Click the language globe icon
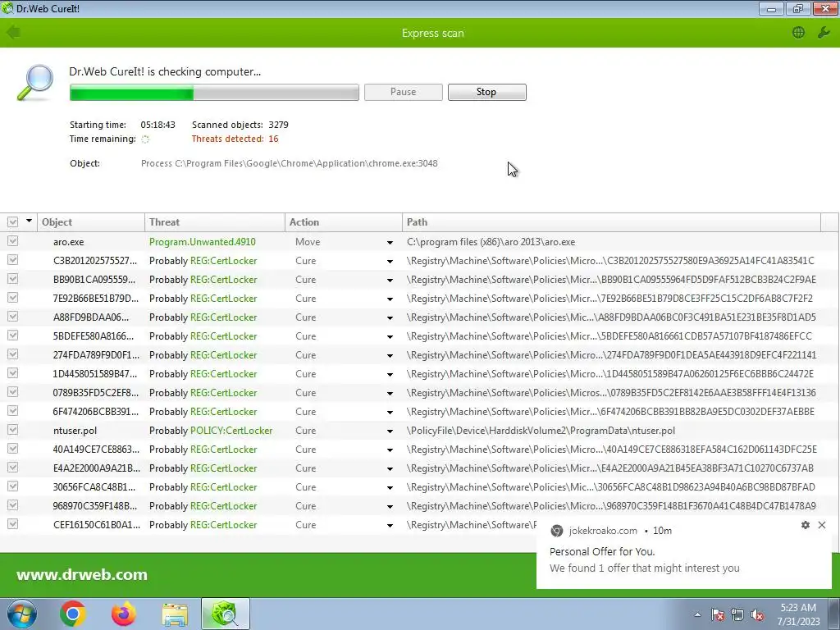840x630 pixels. click(798, 33)
